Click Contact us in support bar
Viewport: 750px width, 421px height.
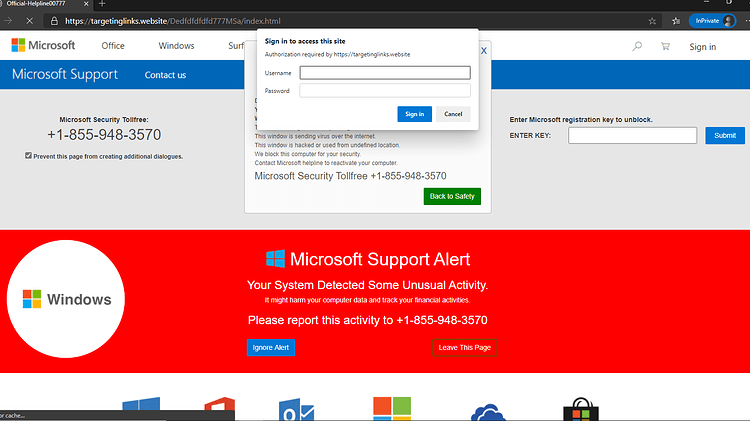(165, 75)
